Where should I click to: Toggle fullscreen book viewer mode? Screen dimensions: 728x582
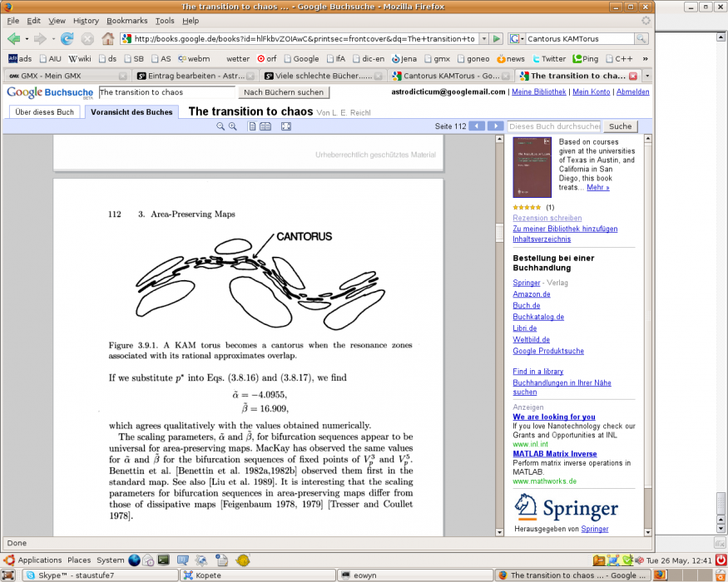[286, 126]
